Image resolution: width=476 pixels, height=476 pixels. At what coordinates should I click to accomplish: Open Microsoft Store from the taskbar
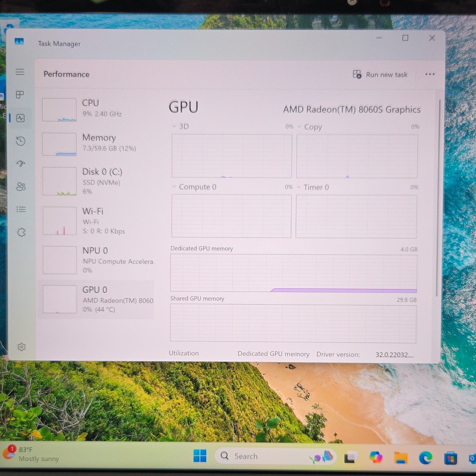pyautogui.click(x=451, y=459)
